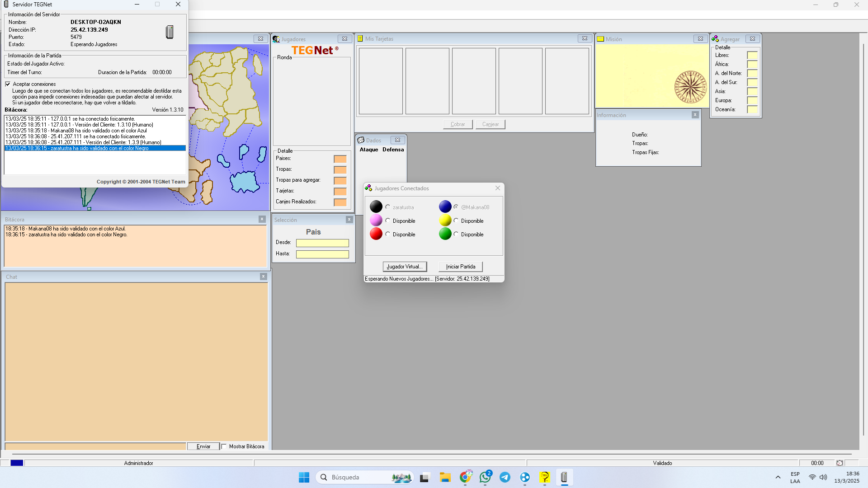This screenshot has height=488, width=868.
Task: Select the Disponible radio next to yellow ball
Action: pyautogui.click(x=456, y=221)
